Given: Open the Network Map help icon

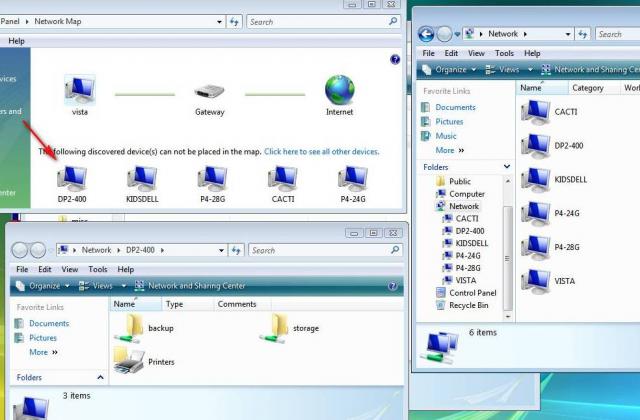Looking at the screenshot, I should [395, 60].
